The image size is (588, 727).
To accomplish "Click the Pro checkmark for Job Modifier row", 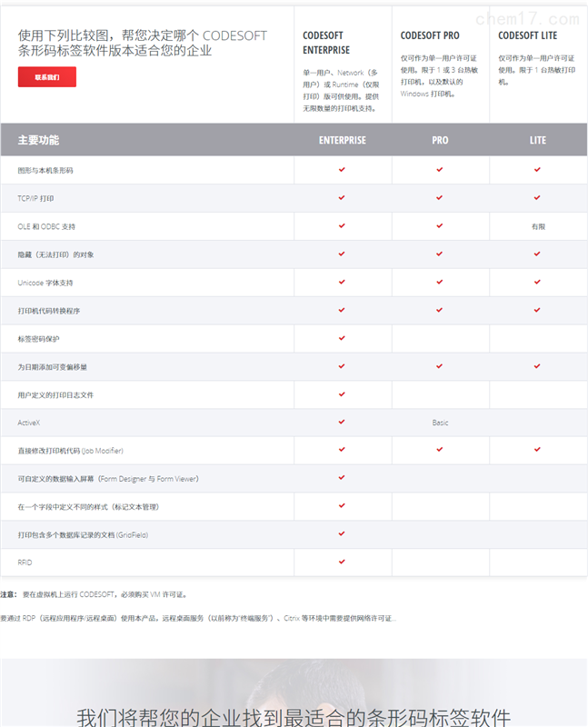I will pos(440,450).
